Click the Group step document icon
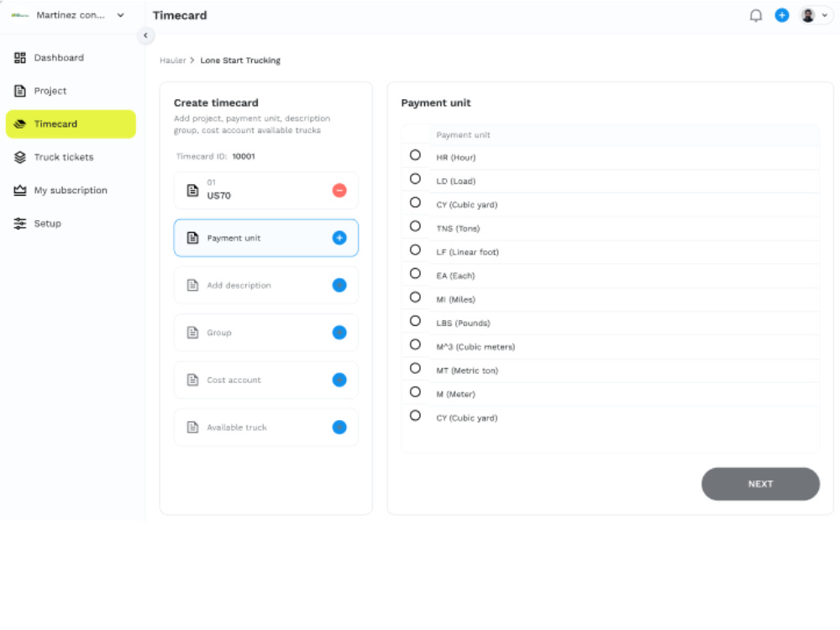Screen dimensions: 840x630 pos(192,333)
